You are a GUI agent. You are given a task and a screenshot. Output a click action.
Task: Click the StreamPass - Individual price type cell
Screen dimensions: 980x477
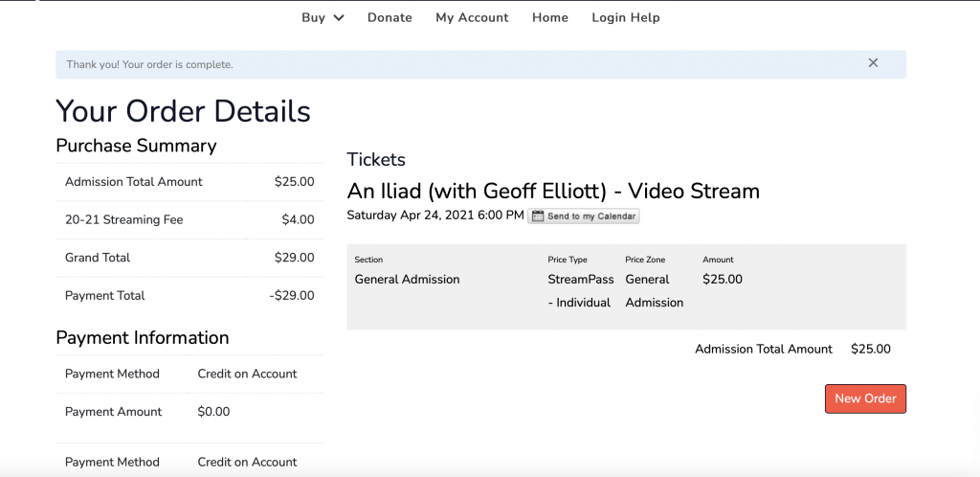pos(580,290)
